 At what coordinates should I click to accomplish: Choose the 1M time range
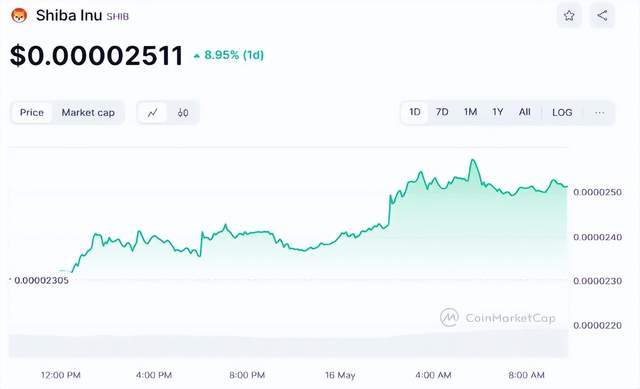pos(470,112)
